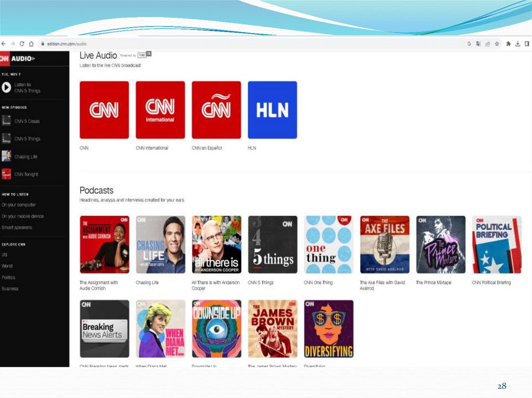The height and width of the screenshot is (398, 532).
Task: Open All There Is with Anderson Cooper cover
Action: 217,244
